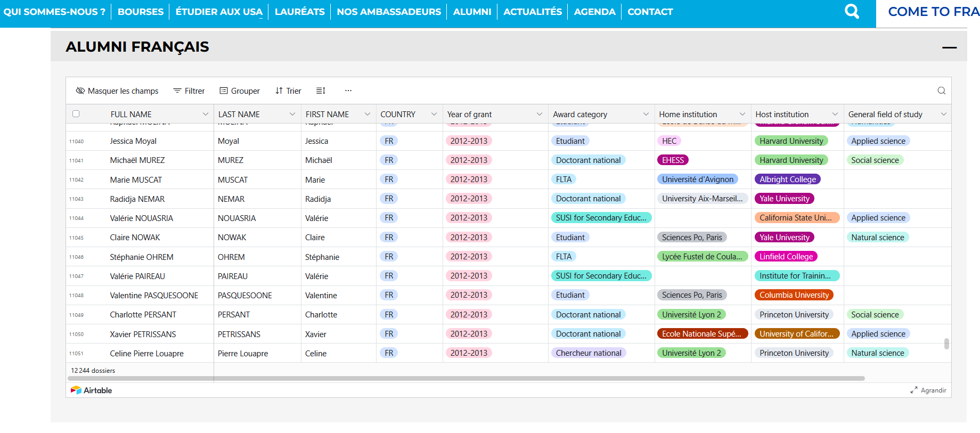Click the PASQUESOONE last name cell

click(245, 296)
